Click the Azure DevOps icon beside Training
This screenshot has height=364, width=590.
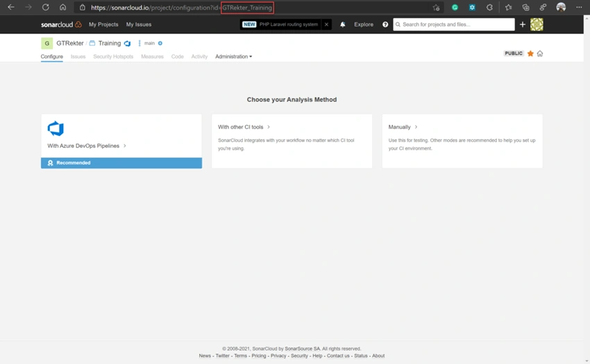127,44
